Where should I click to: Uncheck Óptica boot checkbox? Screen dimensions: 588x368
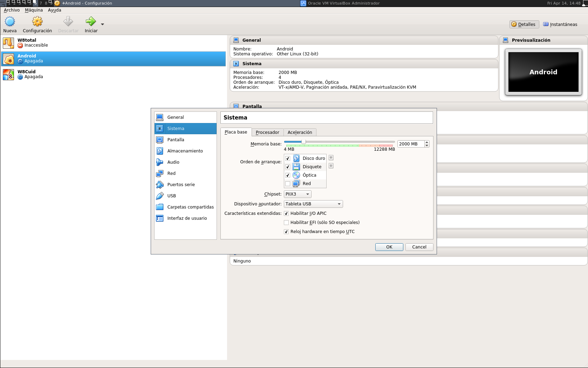pos(288,175)
